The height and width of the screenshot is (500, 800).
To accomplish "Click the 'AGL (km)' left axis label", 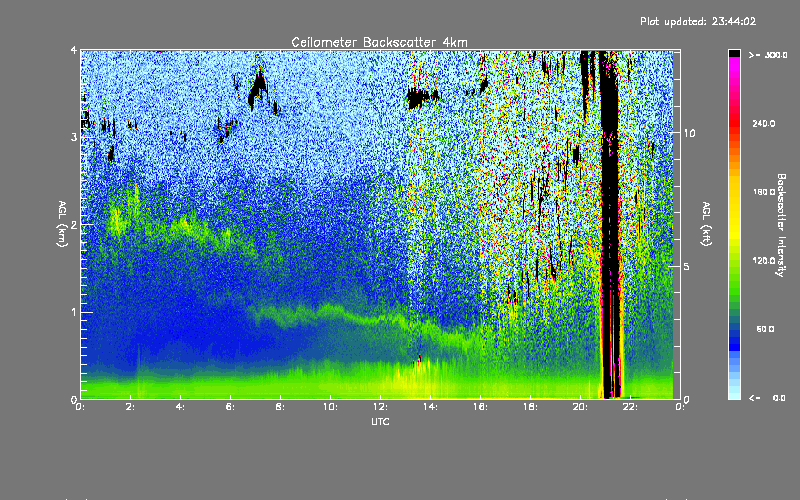I will pos(63,224).
